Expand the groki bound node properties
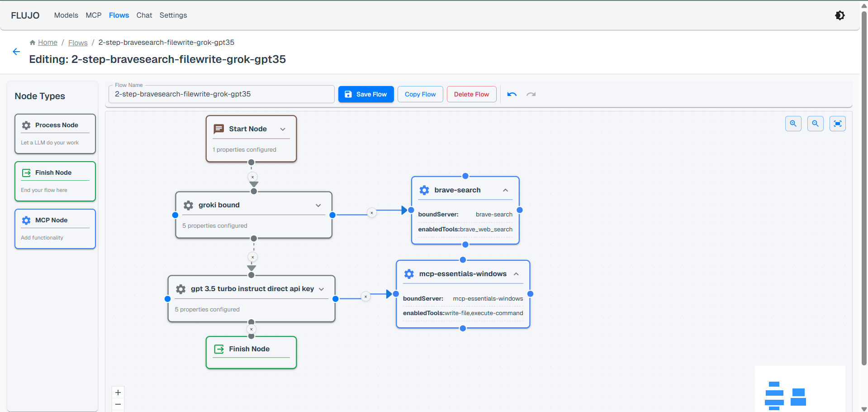This screenshot has width=868, height=412. click(318, 205)
